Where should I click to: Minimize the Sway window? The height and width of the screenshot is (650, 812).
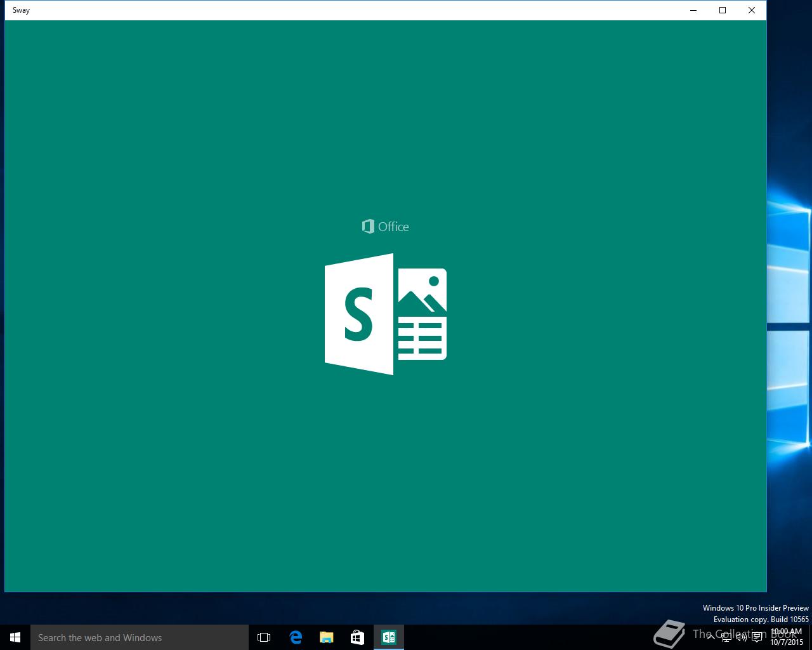click(x=693, y=10)
